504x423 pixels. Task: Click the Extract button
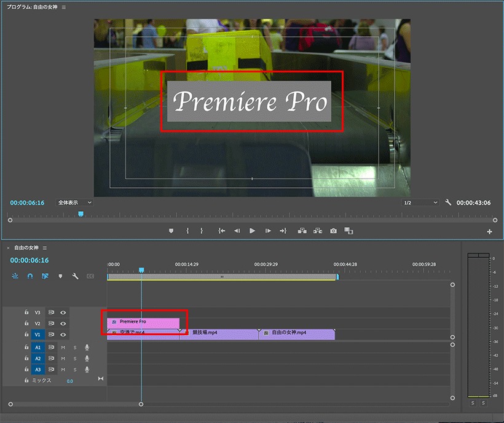point(318,231)
